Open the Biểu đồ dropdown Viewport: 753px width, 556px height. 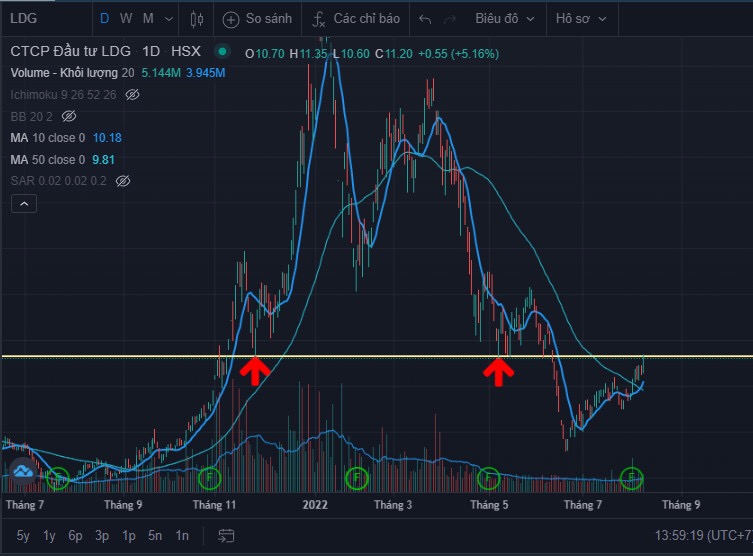click(504, 19)
